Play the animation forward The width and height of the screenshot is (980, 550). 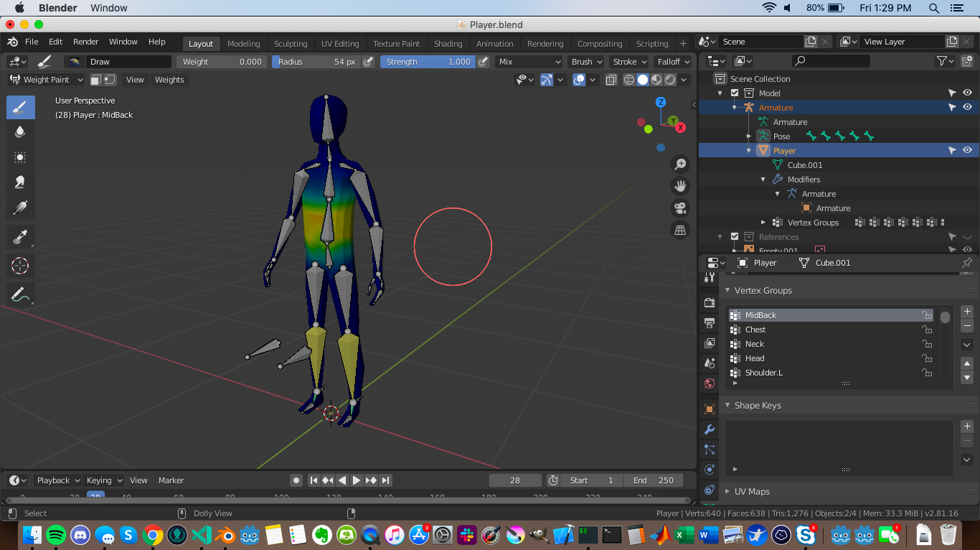point(357,480)
